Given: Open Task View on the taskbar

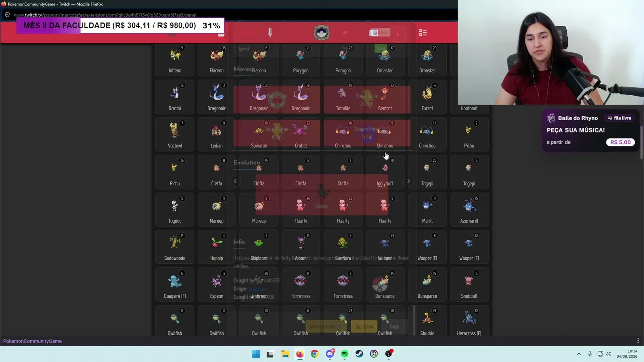Looking at the screenshot, I should pyautogui.click(x=270, y=354).
